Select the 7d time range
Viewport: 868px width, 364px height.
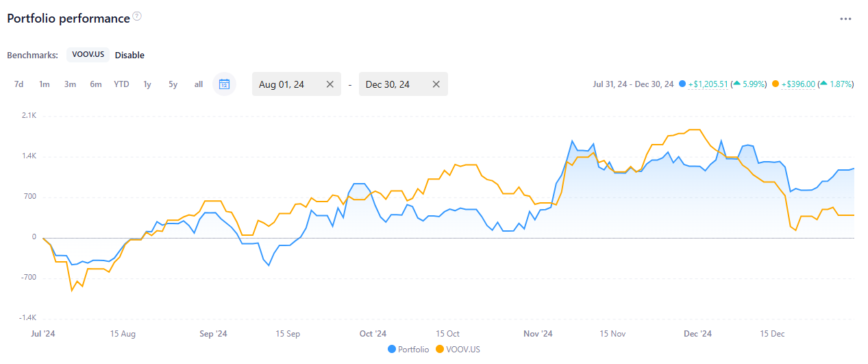pyautogui.click(x=19, y=84)
